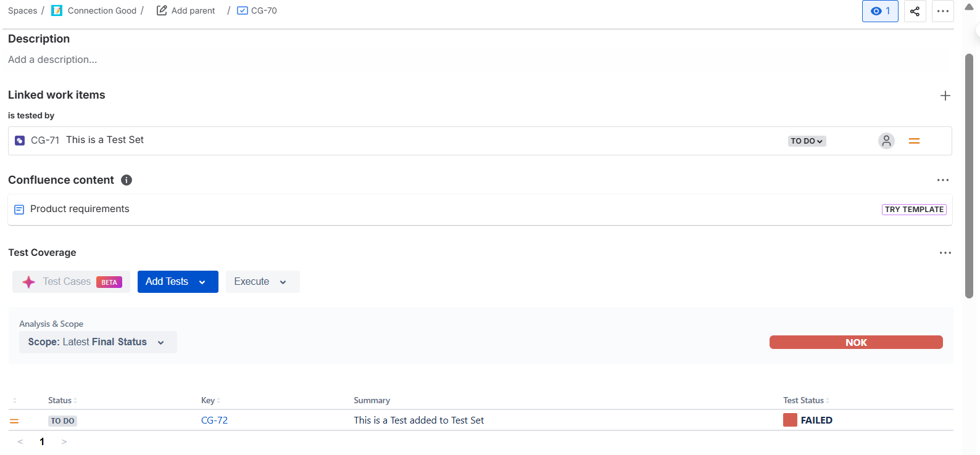Image resolution: width=980 pixels, height=455 pixels.
Task: Click the TRY TEMPLATE button
Action: pos(913,210)
